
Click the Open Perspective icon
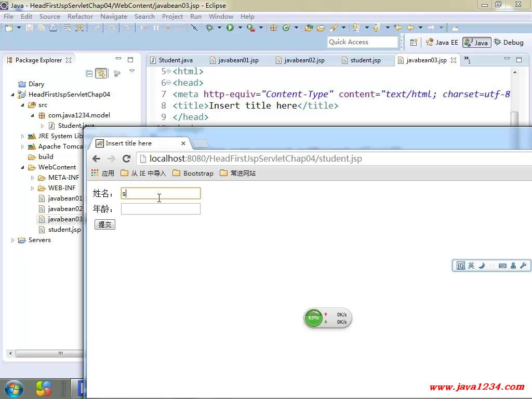414,43
